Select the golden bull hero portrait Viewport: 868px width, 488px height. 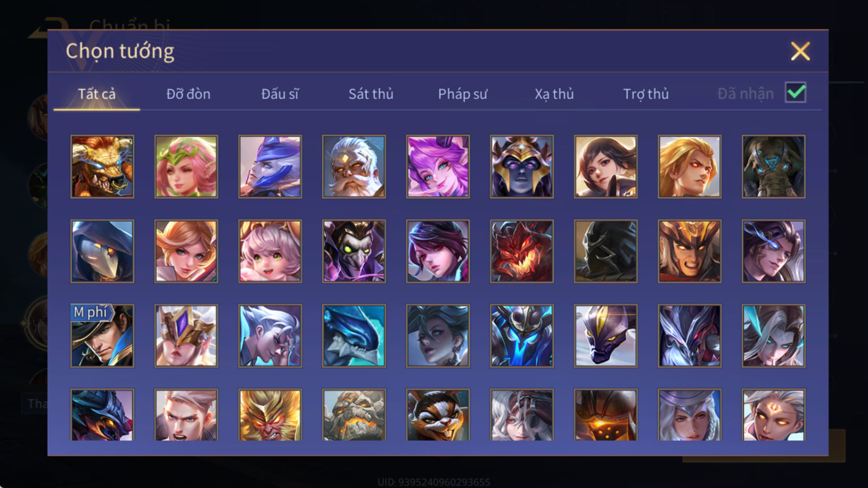tap(102, 166)
